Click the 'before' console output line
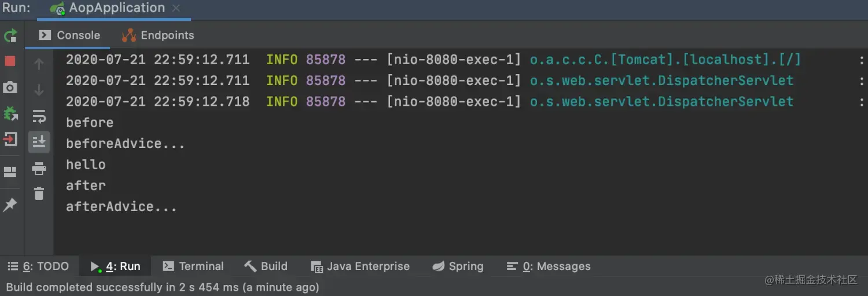This screenshot has width=868, height=296. pyautogui.click(x=90, y=123)
